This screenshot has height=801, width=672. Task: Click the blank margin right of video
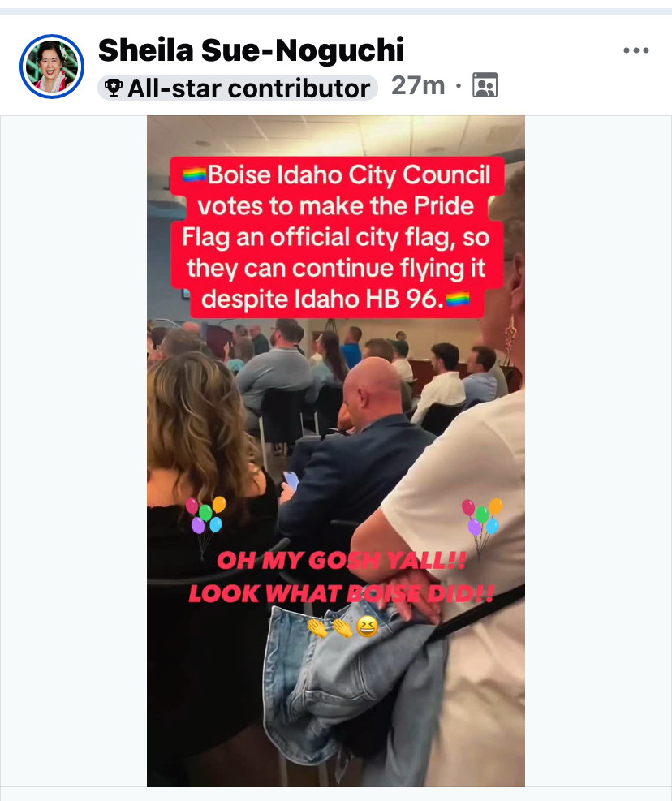pos(598,451)
